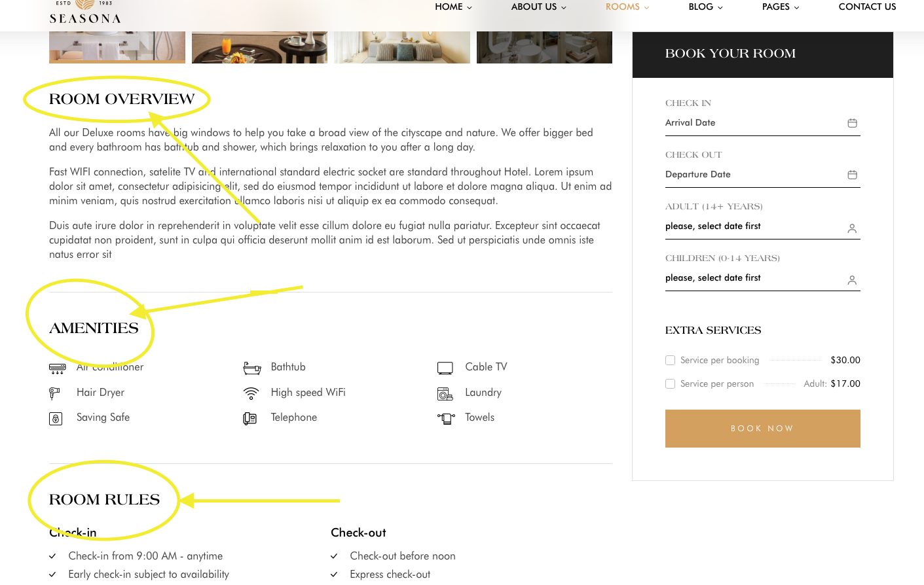Click the Hair Dryer icon

pyautogui.click(x=54, y=393)
